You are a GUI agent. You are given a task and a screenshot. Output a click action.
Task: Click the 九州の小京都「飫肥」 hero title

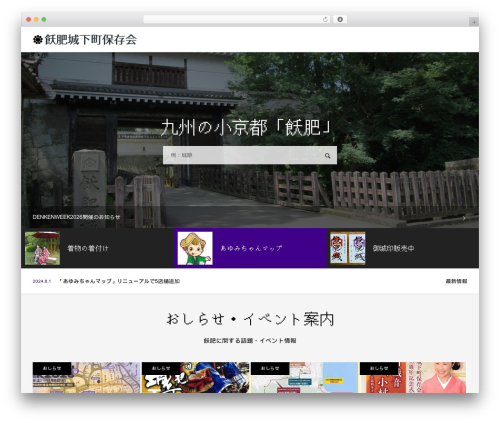click(246, 128)
